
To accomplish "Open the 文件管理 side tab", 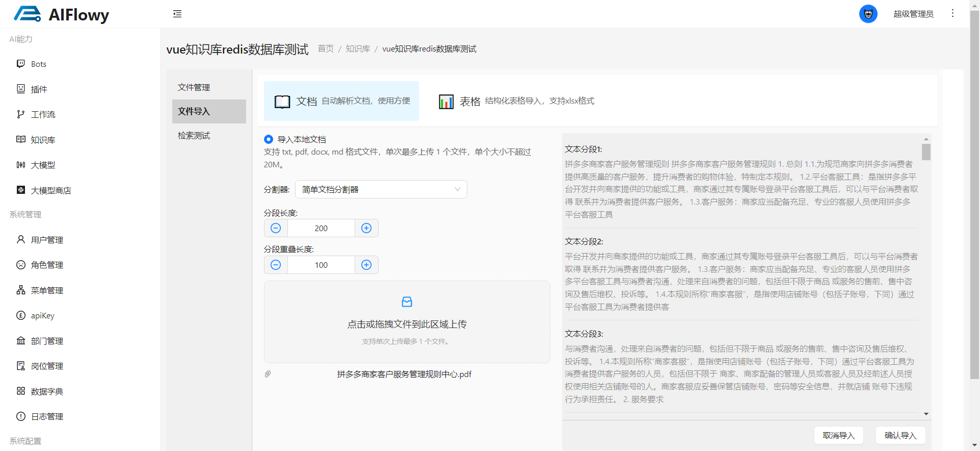I will [x=209, y=87].
